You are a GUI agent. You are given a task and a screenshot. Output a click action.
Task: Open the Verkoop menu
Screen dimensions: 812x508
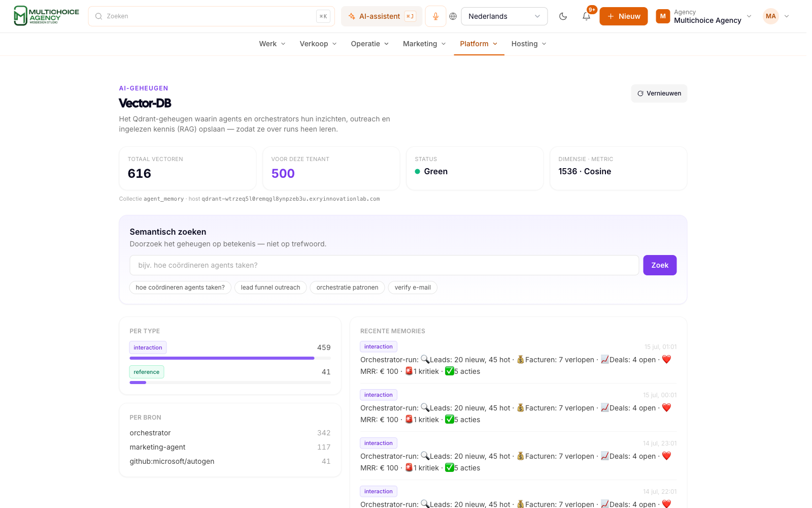(x=318, y=44)
